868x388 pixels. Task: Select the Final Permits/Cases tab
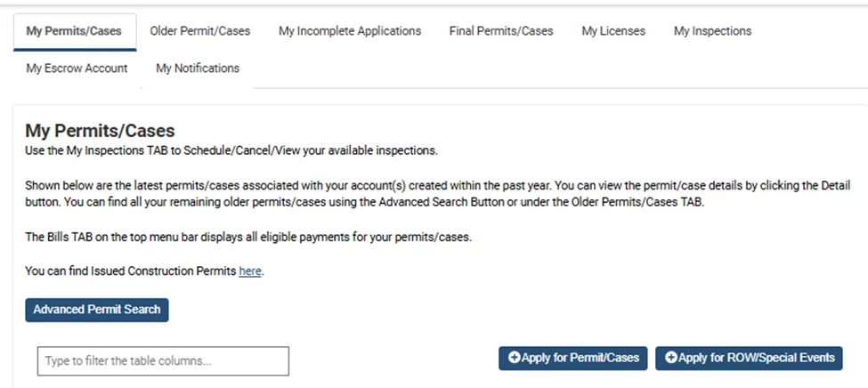coord(501,31)
